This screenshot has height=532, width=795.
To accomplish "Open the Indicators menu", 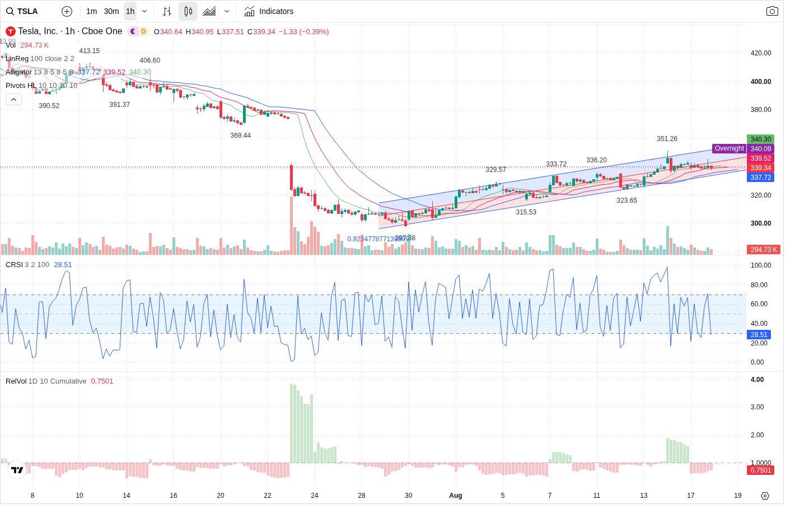I will click(269, 11).
